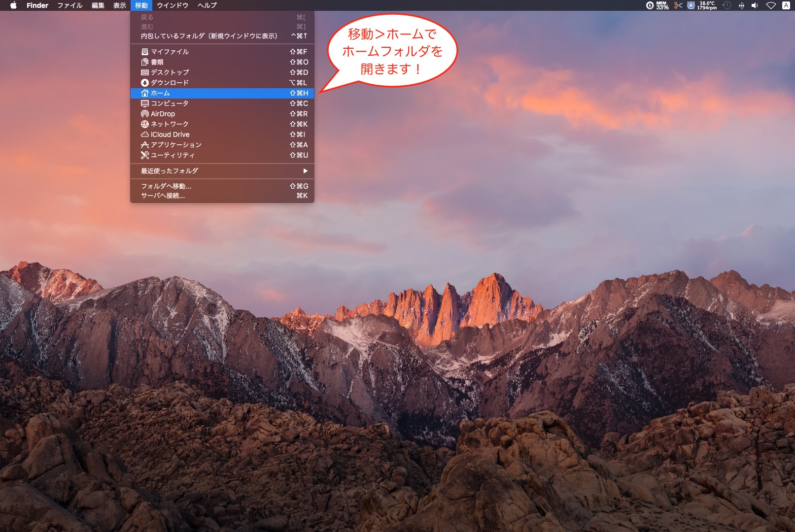
Task: Open the Time Machine status icon
Action: point(726,5)
